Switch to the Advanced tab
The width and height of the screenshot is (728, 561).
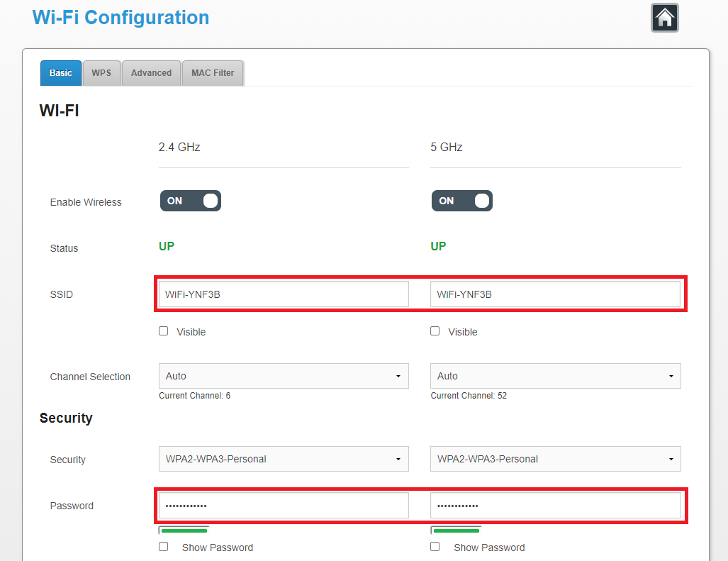[150, 72]
